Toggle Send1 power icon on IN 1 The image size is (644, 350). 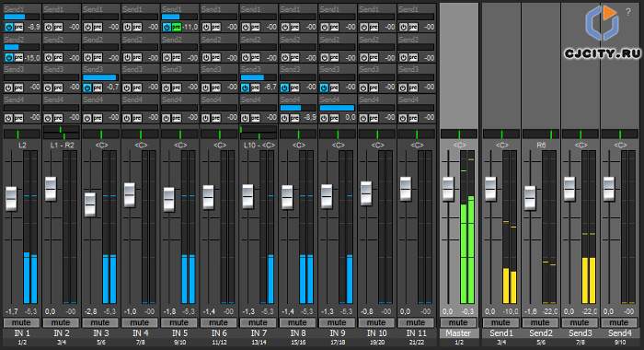(8, 27)
